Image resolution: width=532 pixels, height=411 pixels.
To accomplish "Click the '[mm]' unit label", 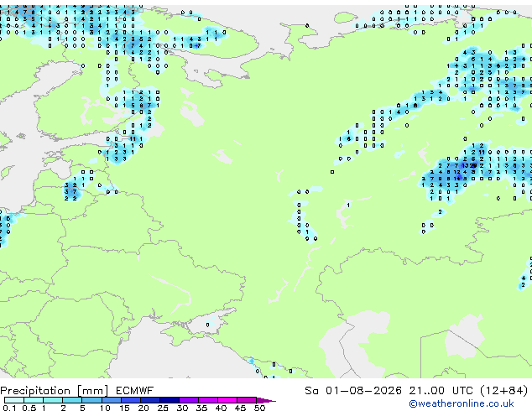I will (x=92, y=391).
